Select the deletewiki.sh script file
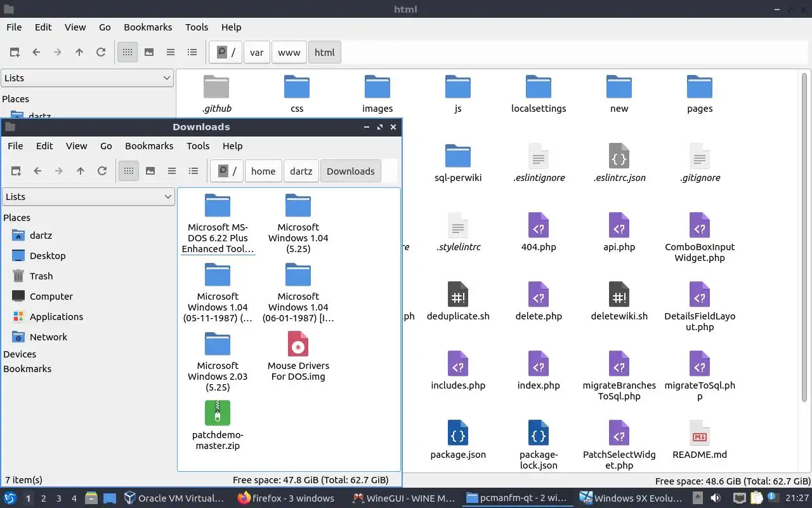 coord(619,302)
